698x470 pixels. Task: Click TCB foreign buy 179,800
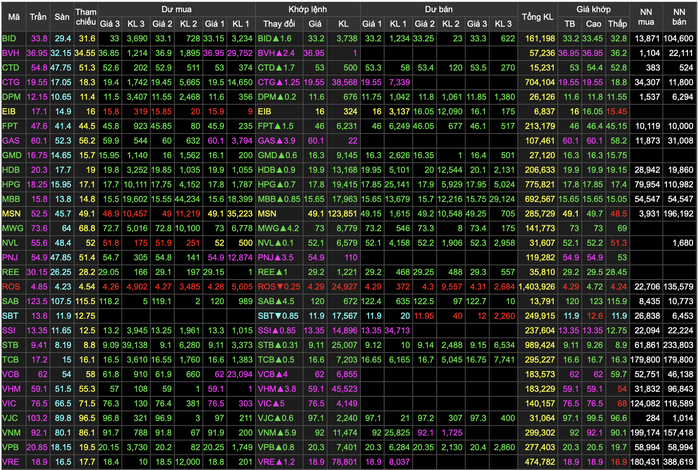pos(645,360)
